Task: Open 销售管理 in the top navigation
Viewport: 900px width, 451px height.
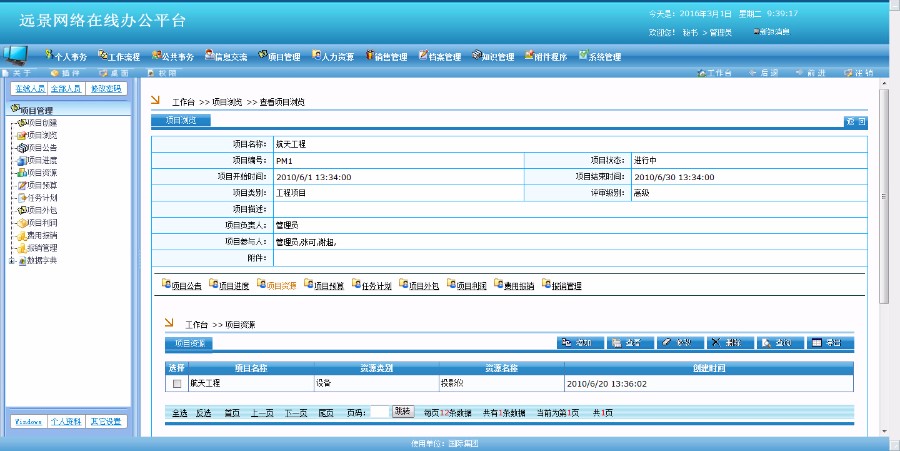Action: point(386,56)
